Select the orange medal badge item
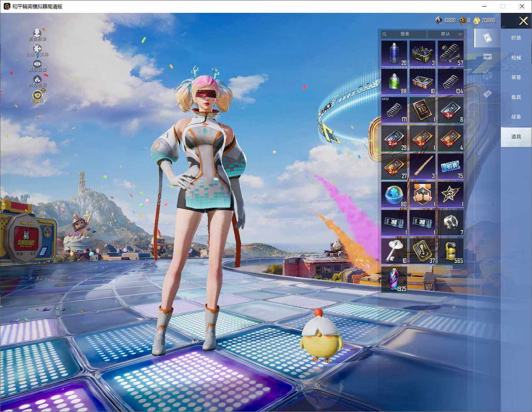Image resolution: width=532 pixels, height=412 pixels. coord(422,194)
